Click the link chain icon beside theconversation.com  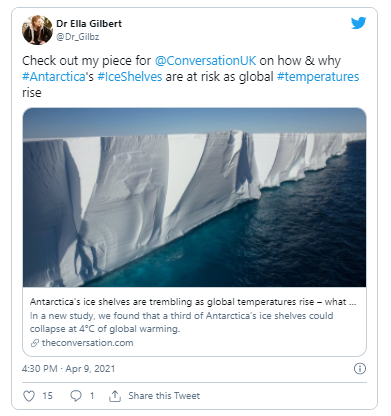pyautogui.click(x=35, y=343)
